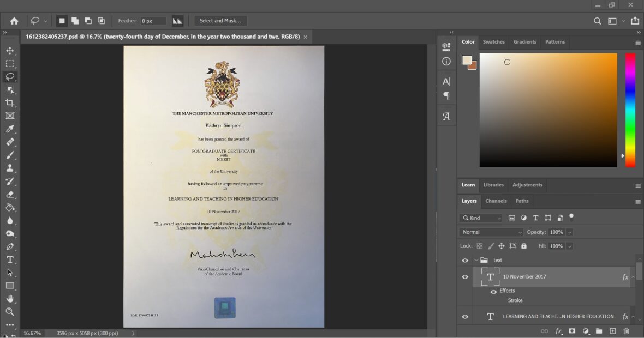Hide the LEARNING AND TEACHI... layer
The width and height of the screenshot is (644, 338).
465,317
